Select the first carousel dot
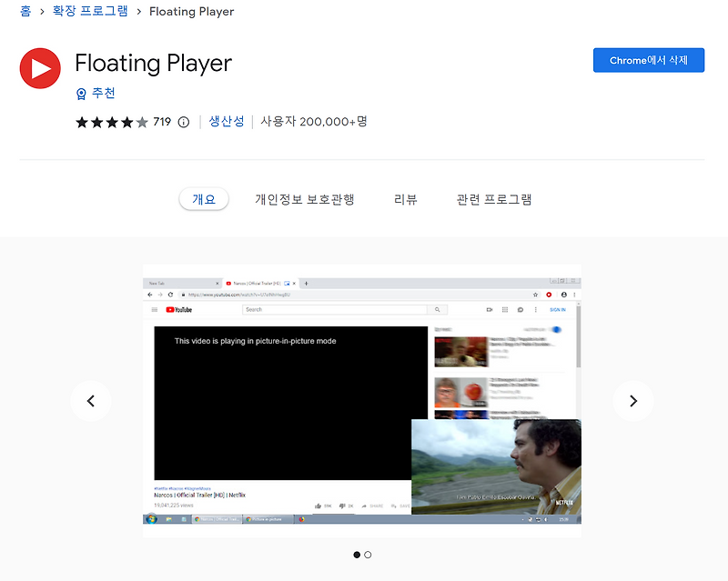Image resolution: width=728 pixels, height=581 pixels. coord(356,554)
